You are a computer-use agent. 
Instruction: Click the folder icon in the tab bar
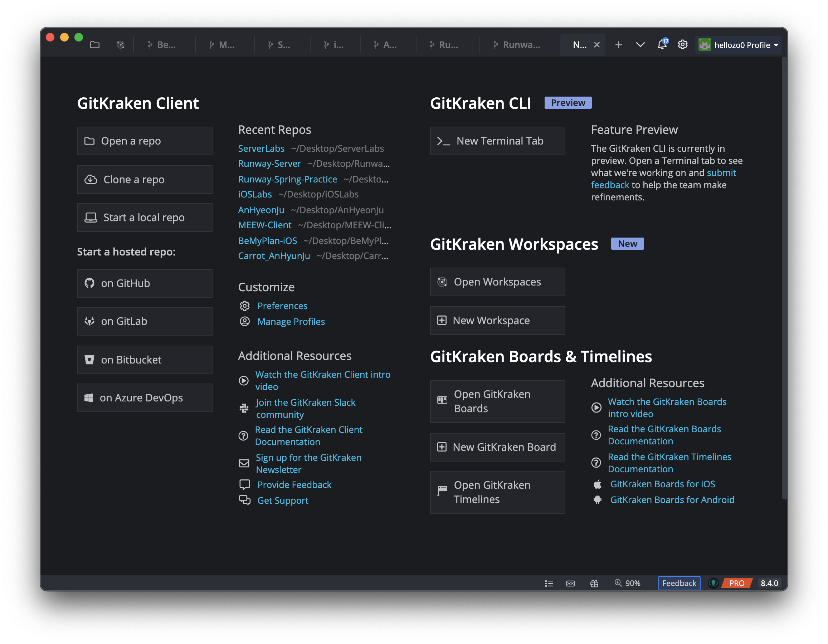click(x=95, y=45)
